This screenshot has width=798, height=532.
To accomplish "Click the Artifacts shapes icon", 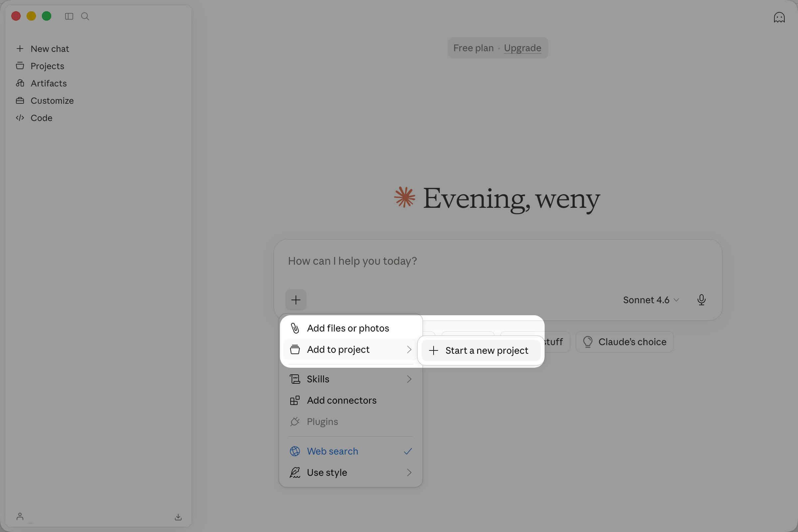I will tap(20, 83).
